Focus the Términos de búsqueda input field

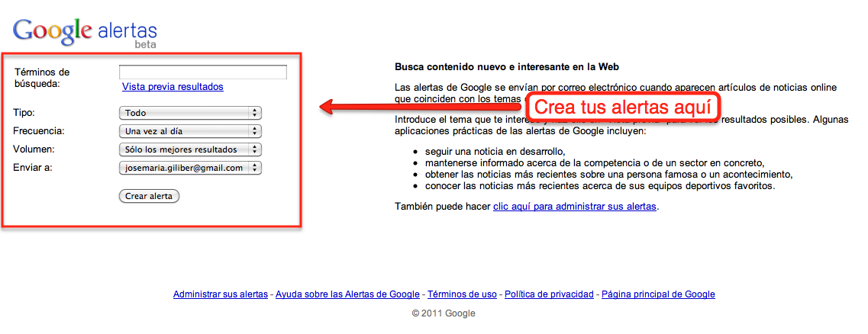(x=203, y=72)
